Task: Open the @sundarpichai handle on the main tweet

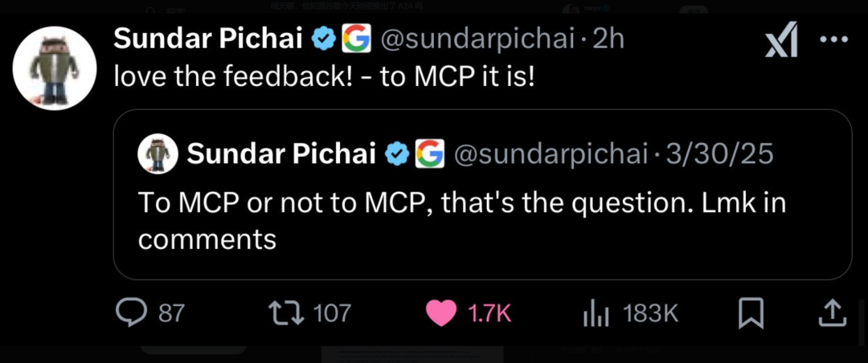Action: 477,38
